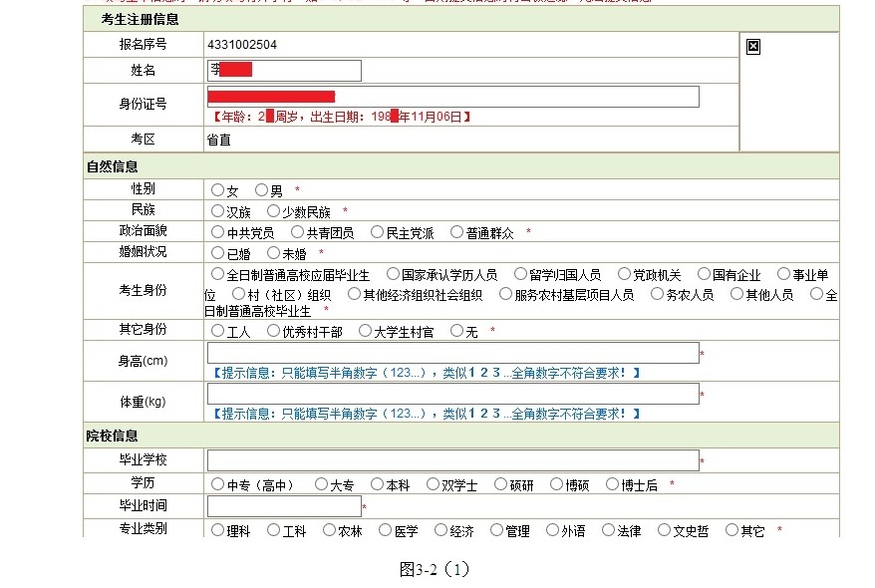Click the hint text under 体重 field
Image resolution: width=875 pixels, height=588 pixels.
tap(426, 414)
